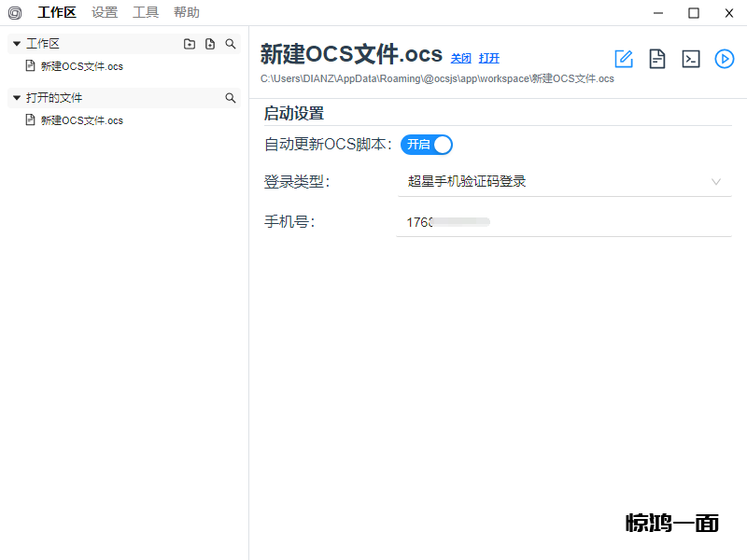Click the search icon in the 工作区 header
The width and height of the screenshot is (747, 560).
pyautogui.click(x=231, y=44)
